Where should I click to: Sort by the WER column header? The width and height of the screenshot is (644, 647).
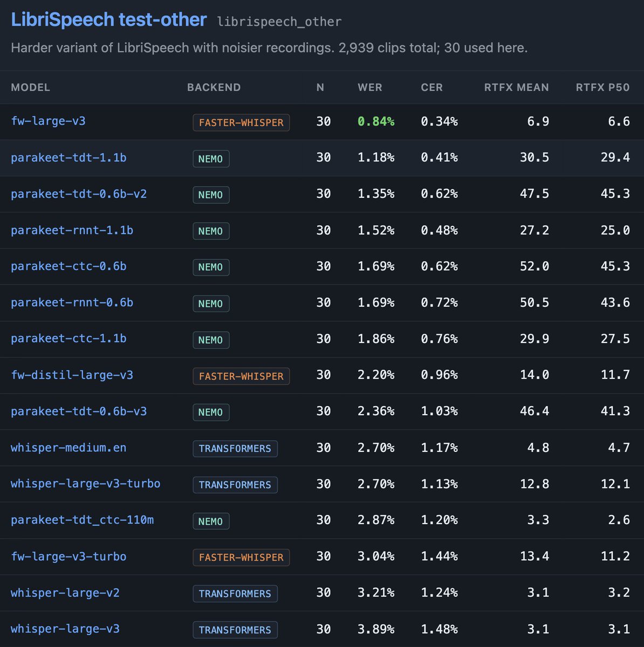(x=370, y=87)
